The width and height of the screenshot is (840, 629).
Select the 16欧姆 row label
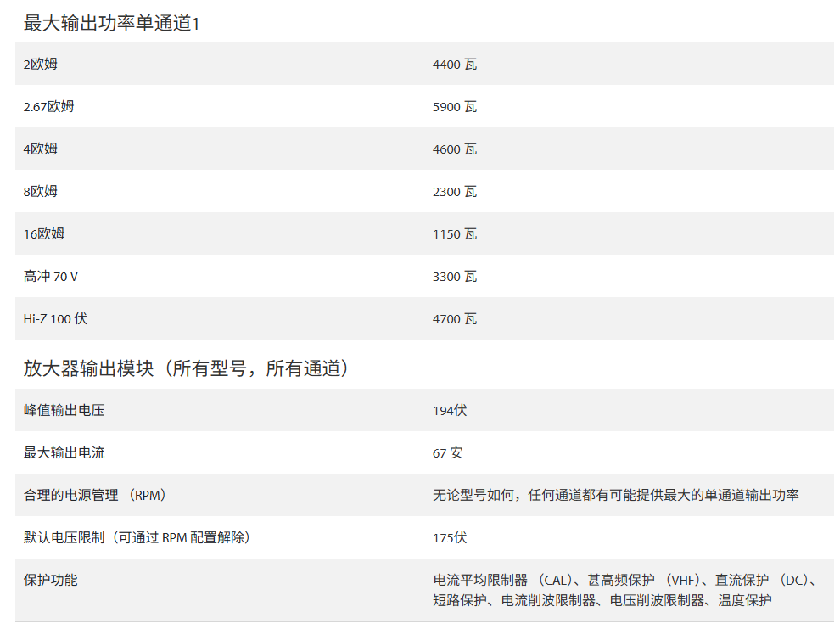pyautogui.click(x=44, y=233)
